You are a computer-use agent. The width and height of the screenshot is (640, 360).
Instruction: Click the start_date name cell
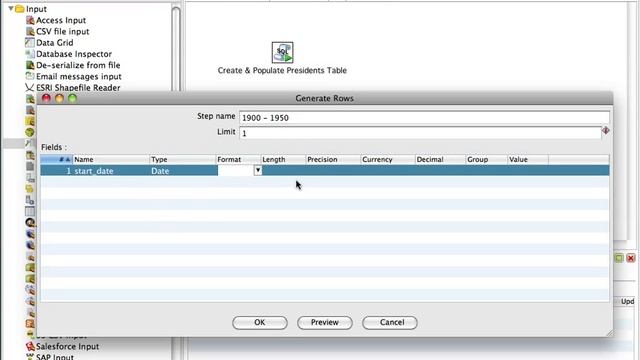[111, 171]
